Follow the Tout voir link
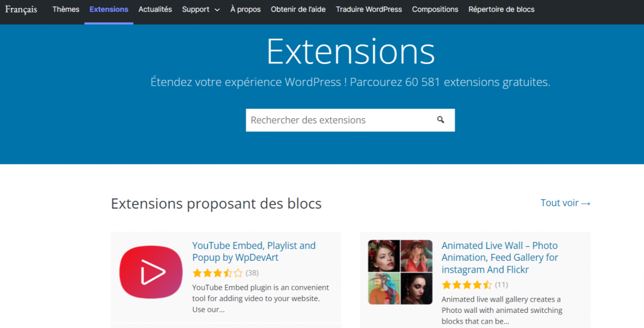The image size is (644, 328). [565, 203]
